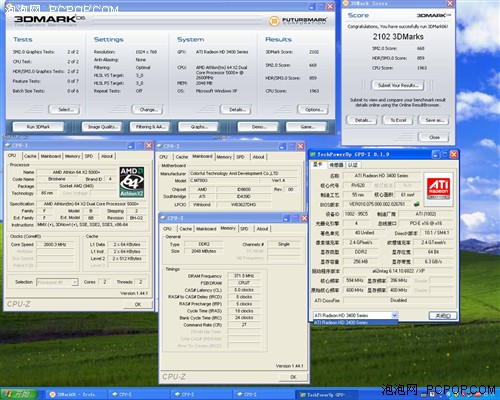Image resolution: width=500 pixels, height=400 pixels.
Task: Click Details... under System in 3DMark06
Action: [x=236, y=109]
